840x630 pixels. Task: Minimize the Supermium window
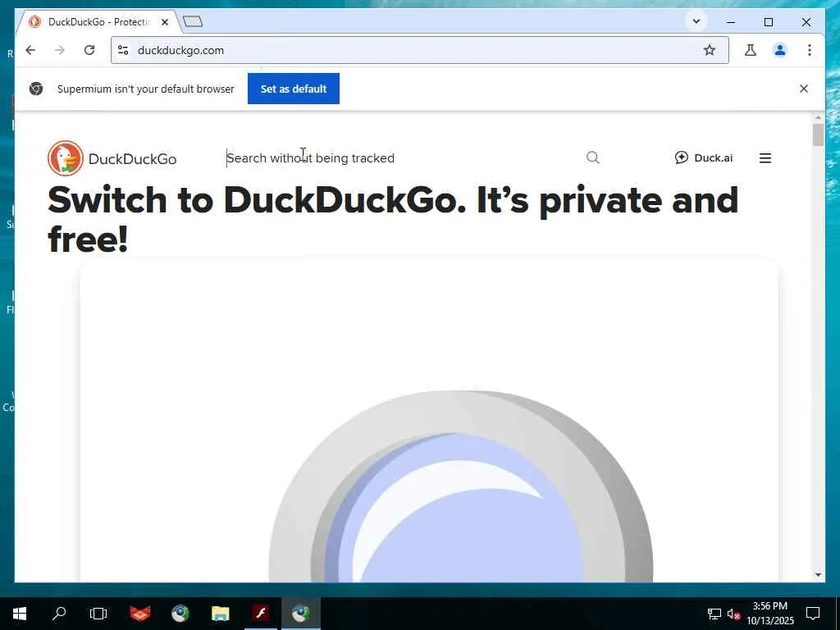(731, 22)
